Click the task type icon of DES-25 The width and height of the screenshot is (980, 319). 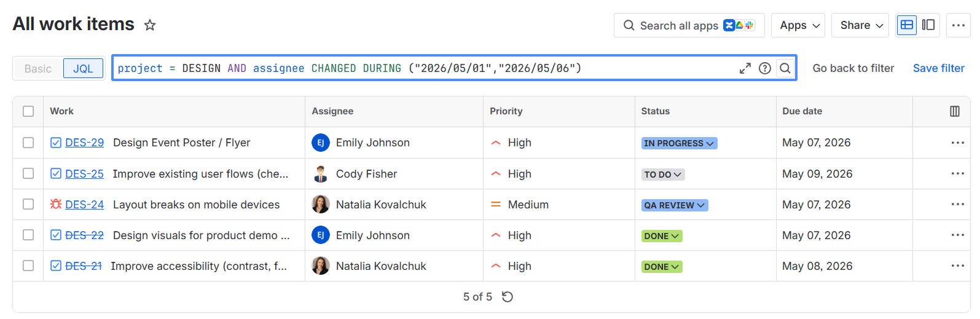56,173
